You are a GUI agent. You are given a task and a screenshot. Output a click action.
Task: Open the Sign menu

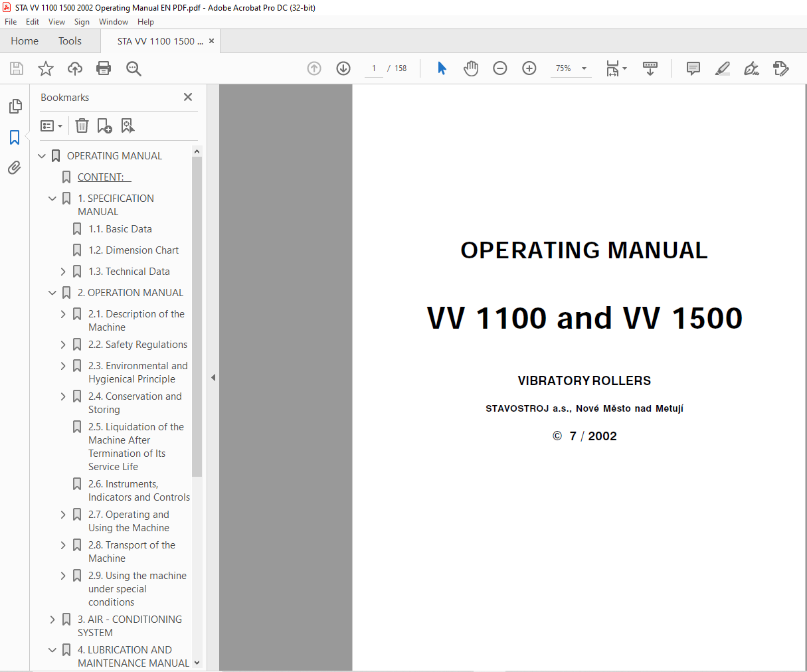click(82, 22)
